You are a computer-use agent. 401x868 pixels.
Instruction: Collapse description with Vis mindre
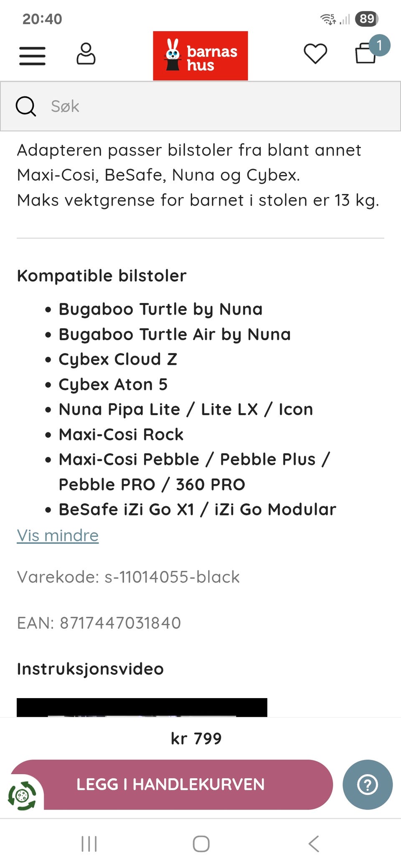58,535
